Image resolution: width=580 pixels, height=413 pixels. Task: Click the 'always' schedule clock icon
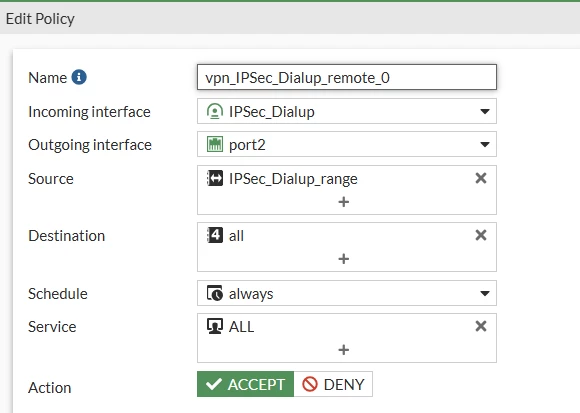click(215, 294)
